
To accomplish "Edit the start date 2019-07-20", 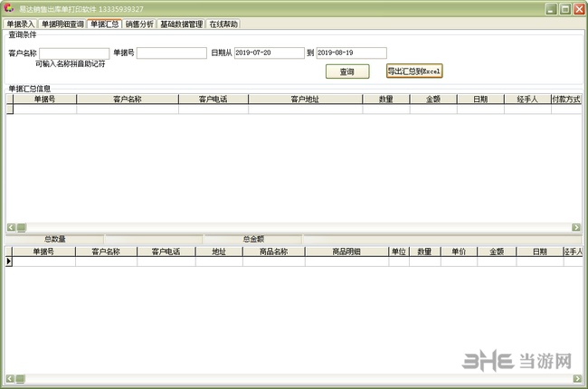I will click(270, 52).
